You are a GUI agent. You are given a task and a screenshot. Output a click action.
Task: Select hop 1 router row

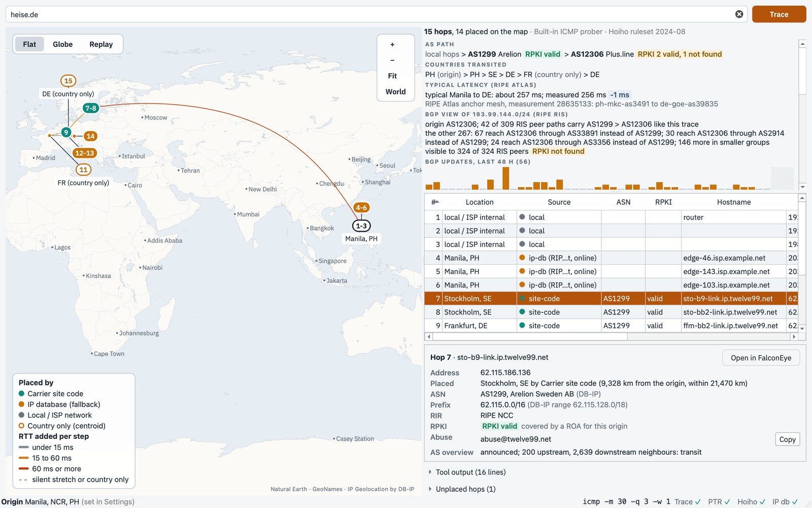pyautogui.click(x=611, y=217)
